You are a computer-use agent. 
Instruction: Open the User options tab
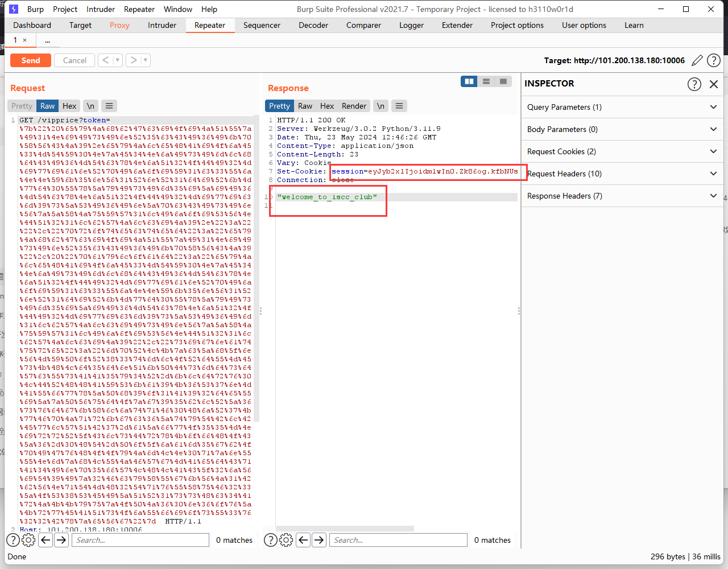(x=584, y=25)
